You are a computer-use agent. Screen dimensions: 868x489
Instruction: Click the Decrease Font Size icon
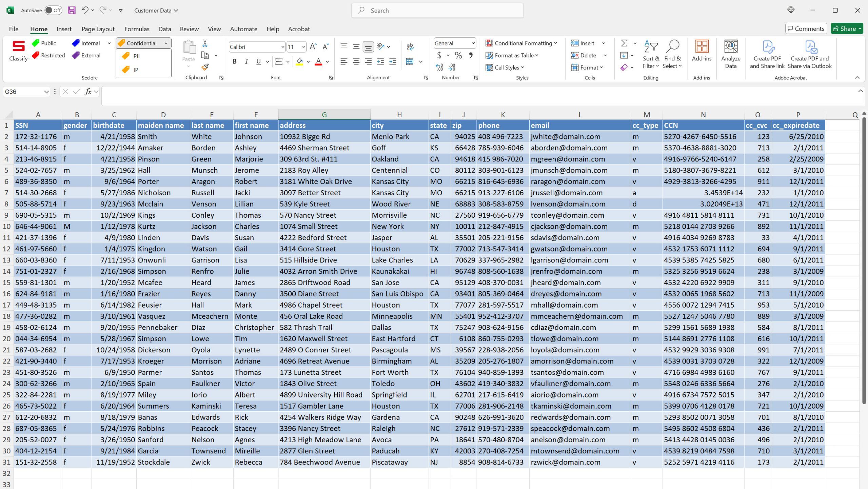(x=325, y=46)
